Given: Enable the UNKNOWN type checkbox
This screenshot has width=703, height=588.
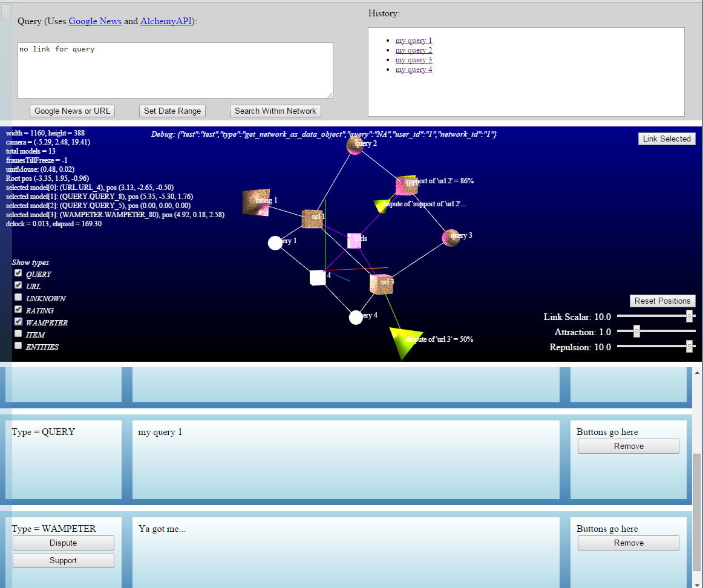Looking at the screenshot, I should pos(18,298).
